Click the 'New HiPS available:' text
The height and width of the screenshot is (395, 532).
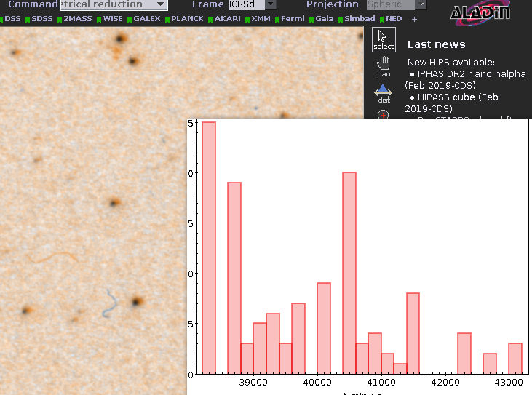point(451,63)
